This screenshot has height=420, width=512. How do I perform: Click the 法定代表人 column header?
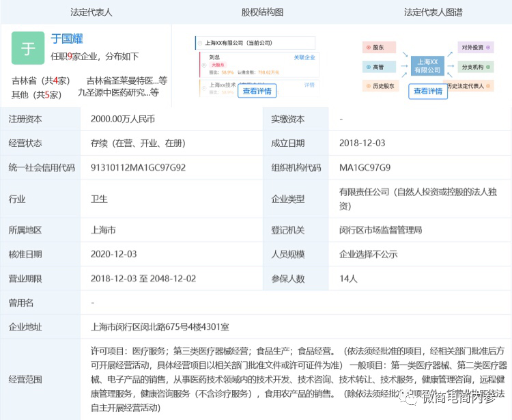(x=91, y=12)
